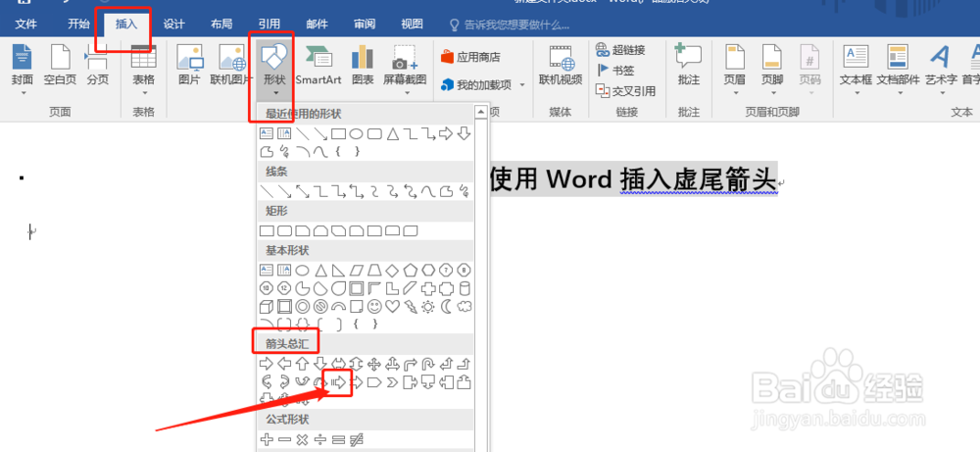The height and width of the screenshot is (452, 980).
Task: Pick the first rectangle in 矩形 section
Action: pyautogui.click(x=266, y=230)
